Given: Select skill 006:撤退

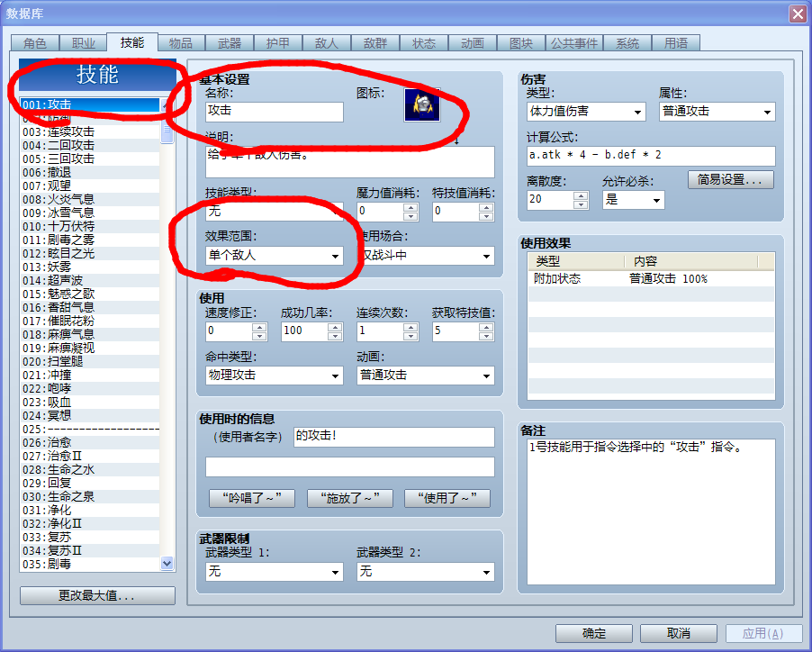Looking at the screenshot, I should [x=90, y=172].
